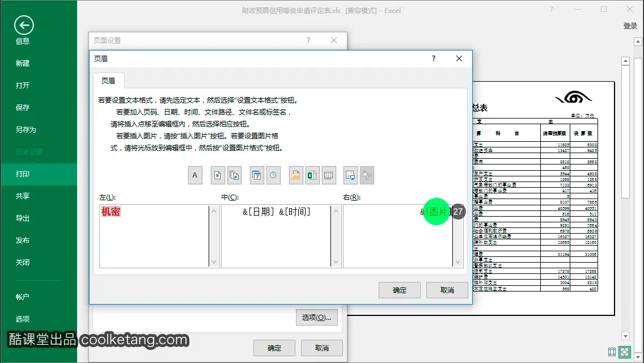Click the &[日期] &[时间] code text
Viewport: 644px width, 363px height.
(x=277, y=212)
